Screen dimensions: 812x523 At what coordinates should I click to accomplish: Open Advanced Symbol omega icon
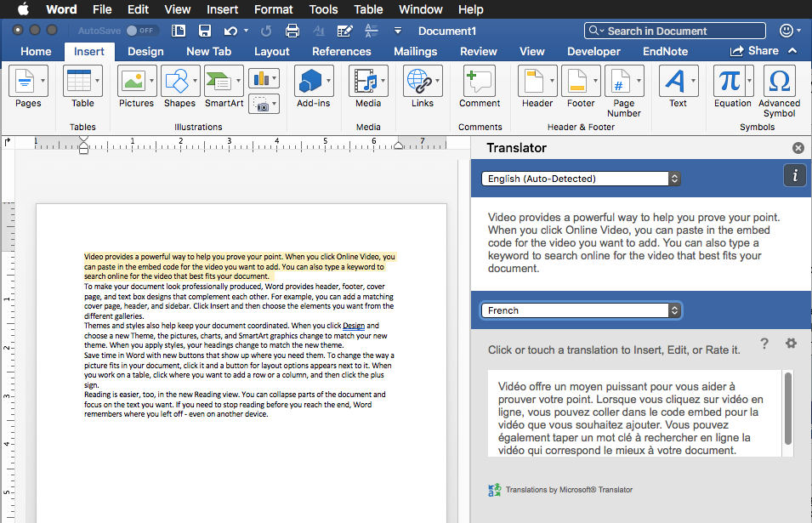point(780,81)
